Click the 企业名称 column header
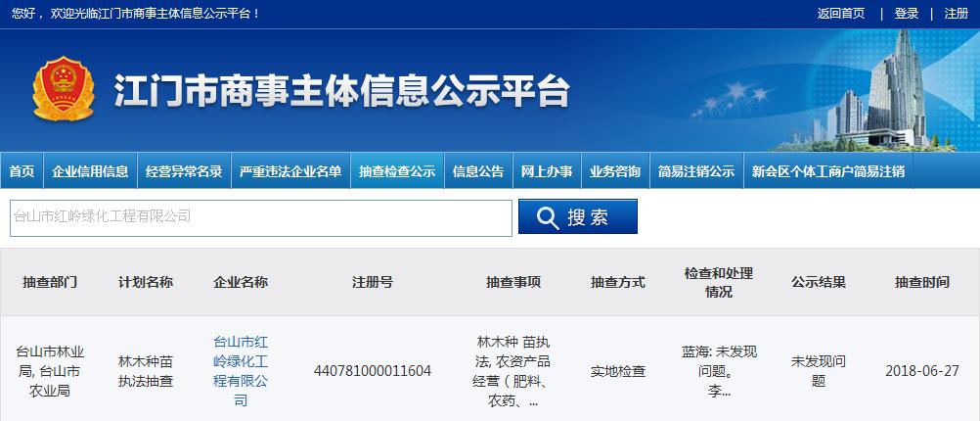 pyautogui.click(x=241, y=282)
